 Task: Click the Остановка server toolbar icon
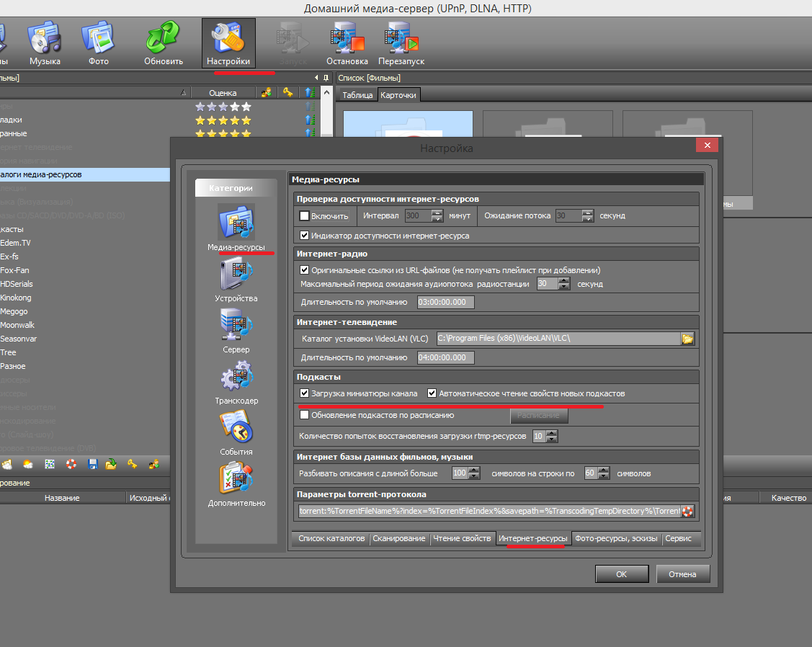pos(347,43)
